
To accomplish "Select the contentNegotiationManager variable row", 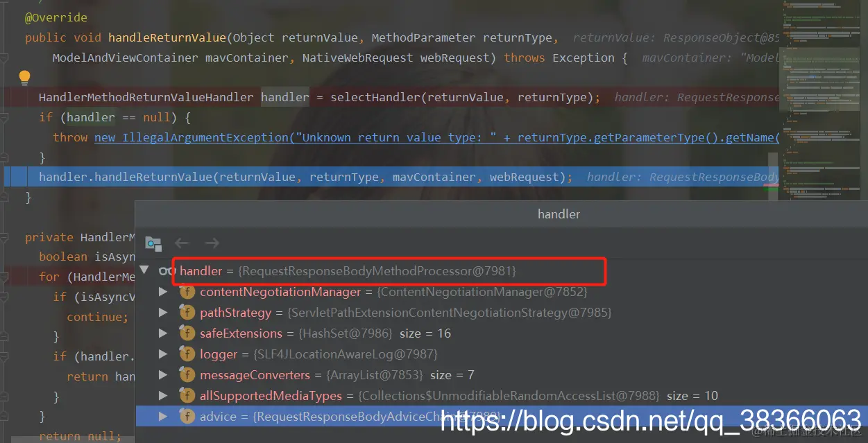I will coord(501,292).
